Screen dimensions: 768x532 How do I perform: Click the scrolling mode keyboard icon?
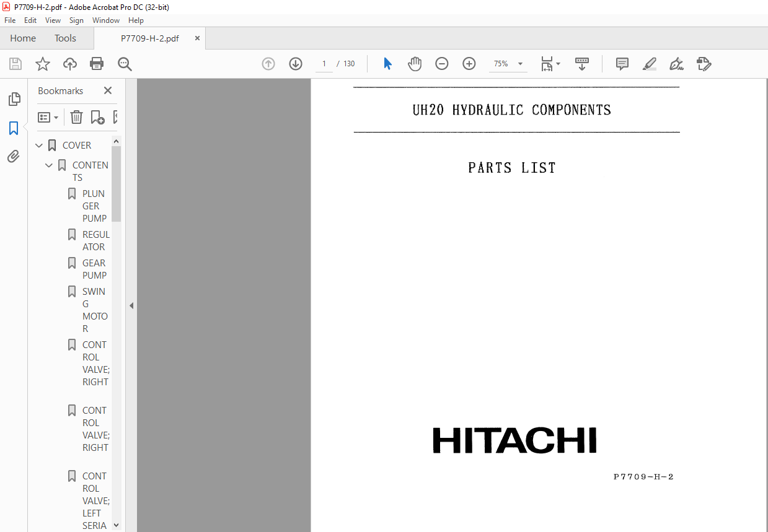[x=582, y=64]
